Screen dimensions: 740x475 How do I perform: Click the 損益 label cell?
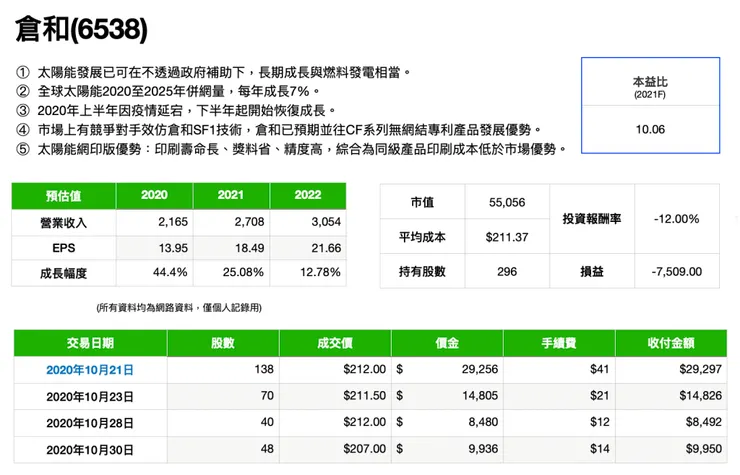(592, 271)
